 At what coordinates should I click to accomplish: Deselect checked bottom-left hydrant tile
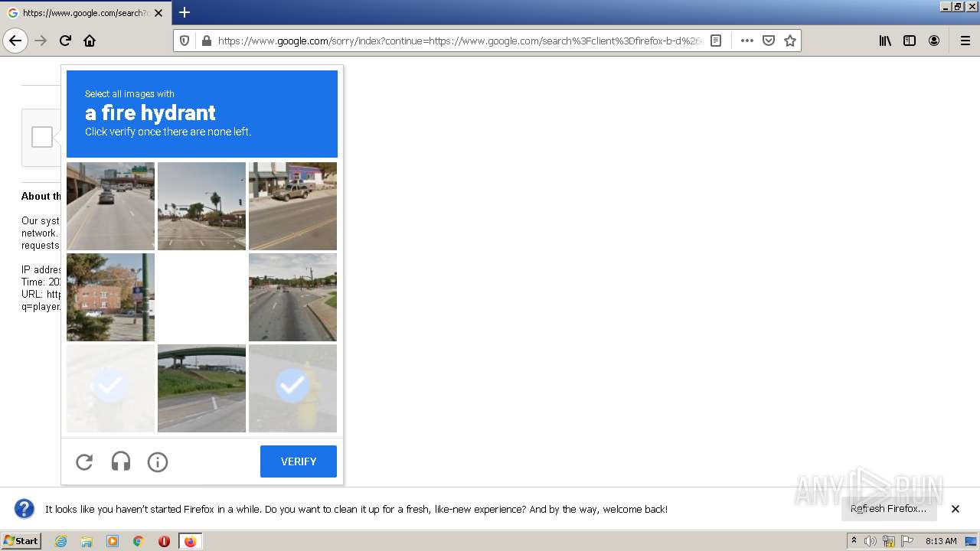coord(110,388)
